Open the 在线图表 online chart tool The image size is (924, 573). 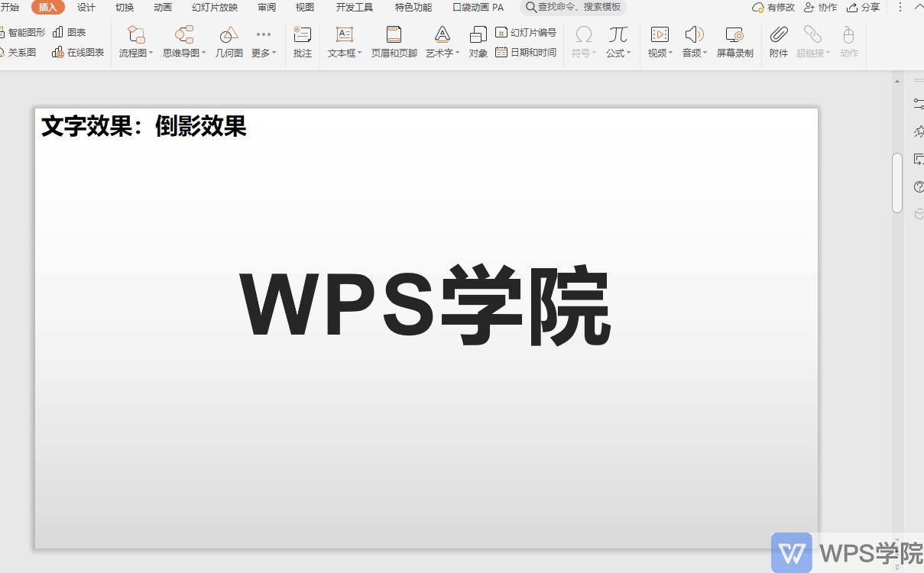pos(78,53)
